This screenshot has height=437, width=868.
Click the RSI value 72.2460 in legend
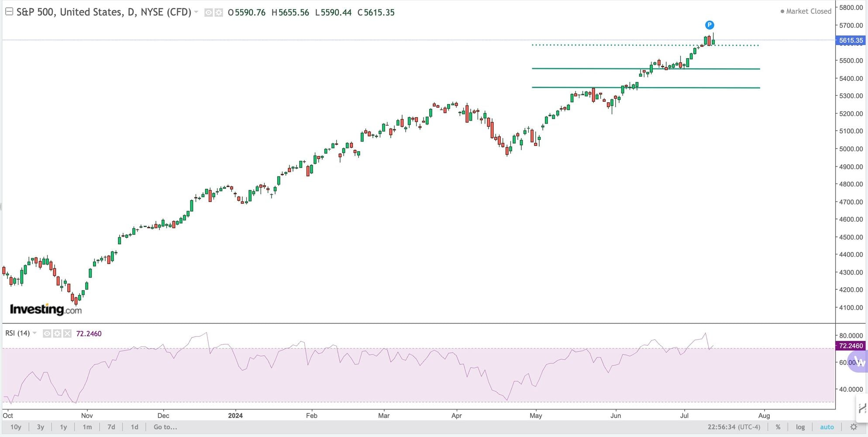(89, 334)
